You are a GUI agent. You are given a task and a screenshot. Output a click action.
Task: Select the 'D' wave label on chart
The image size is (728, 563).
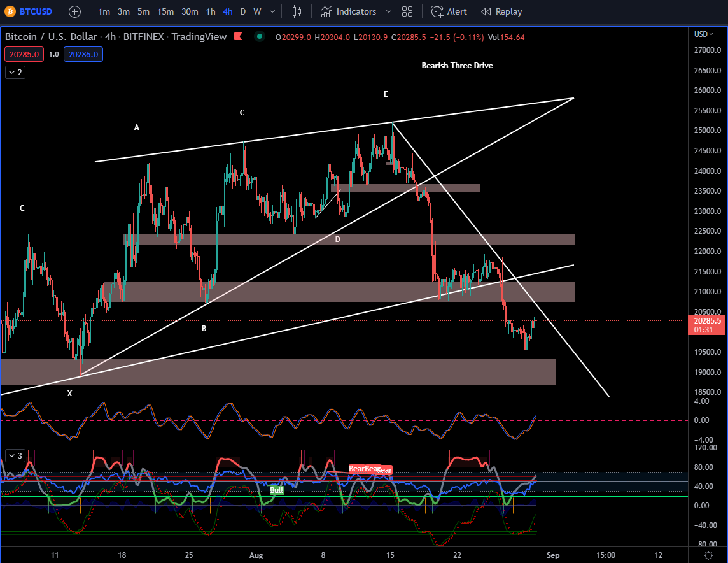pyautogui.click(x=337, y=239)
